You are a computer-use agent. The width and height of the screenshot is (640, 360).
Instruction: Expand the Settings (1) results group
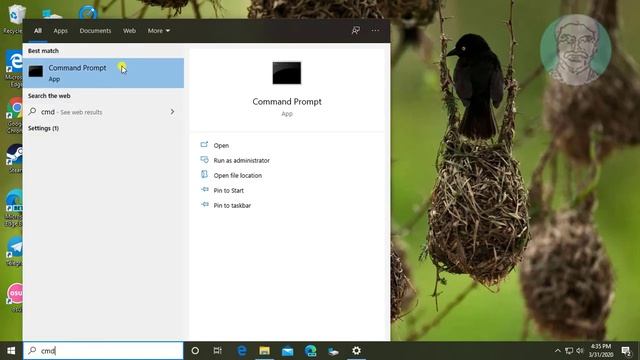pyautogui.click(x=43, y=128)
